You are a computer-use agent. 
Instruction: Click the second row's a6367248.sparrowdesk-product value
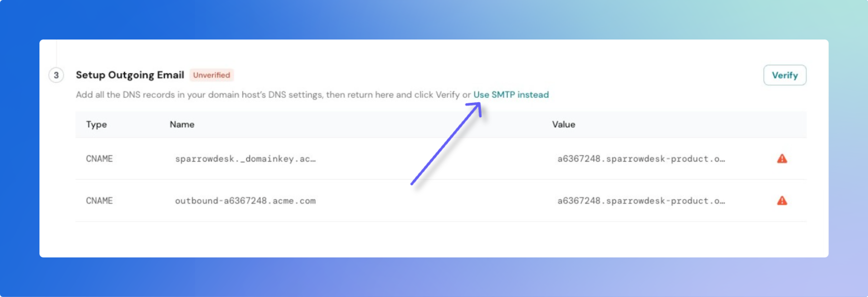(641, 201)
